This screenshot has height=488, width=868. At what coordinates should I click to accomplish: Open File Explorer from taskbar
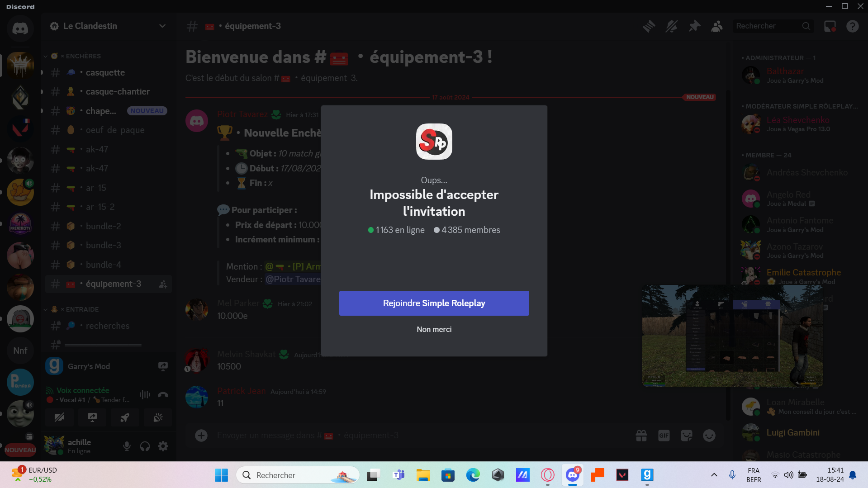tap(423, 475)
